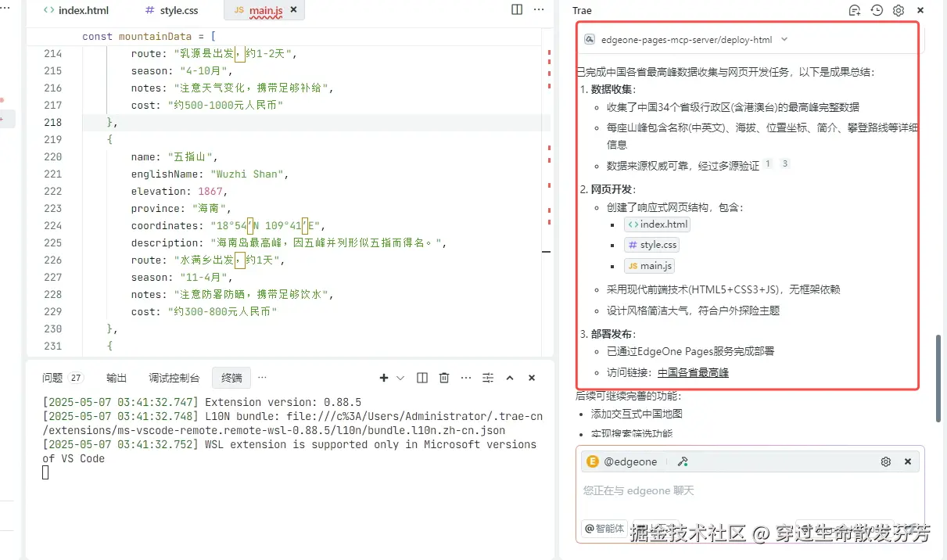
Task: Split the editor layout
Action: coord(517,9)
